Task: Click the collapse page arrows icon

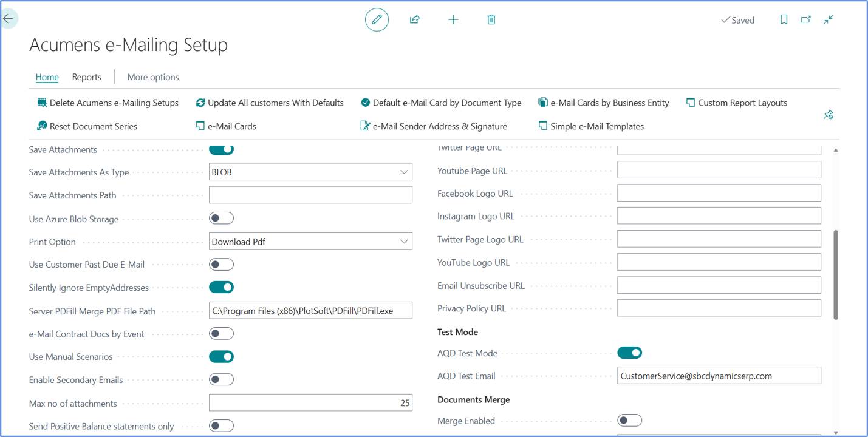Action: tap(829, 20)
